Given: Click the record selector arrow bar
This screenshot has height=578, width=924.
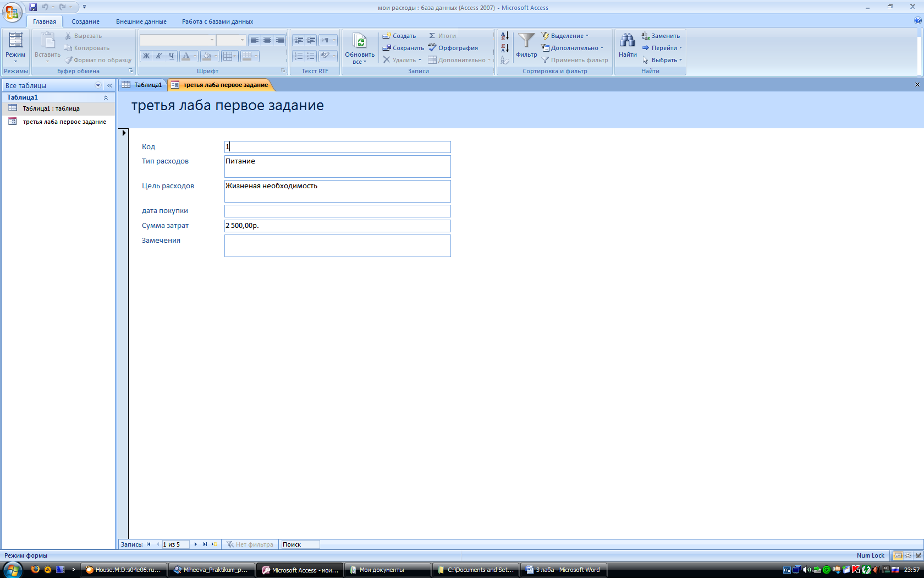Looking at the screenshot, I should tap(124, 334).
